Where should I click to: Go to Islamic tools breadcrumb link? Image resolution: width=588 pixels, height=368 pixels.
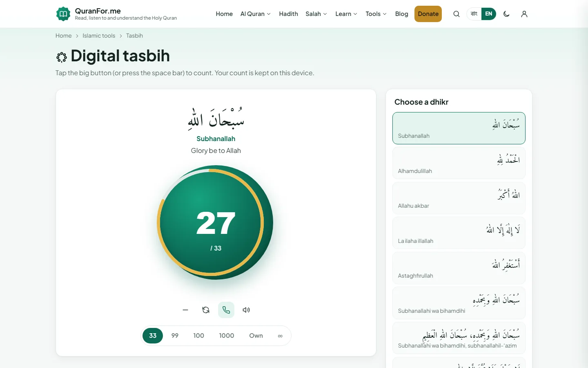coord(99,36)
